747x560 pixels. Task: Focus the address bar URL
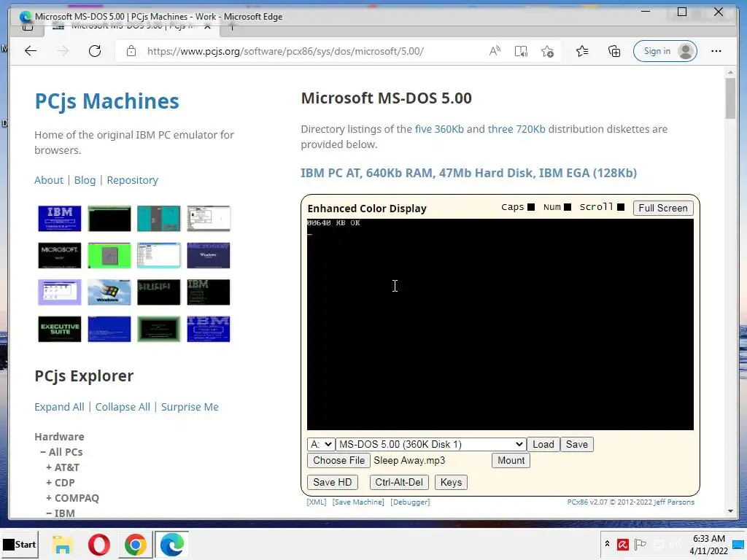pyautogui.click(x=285, y=51)
